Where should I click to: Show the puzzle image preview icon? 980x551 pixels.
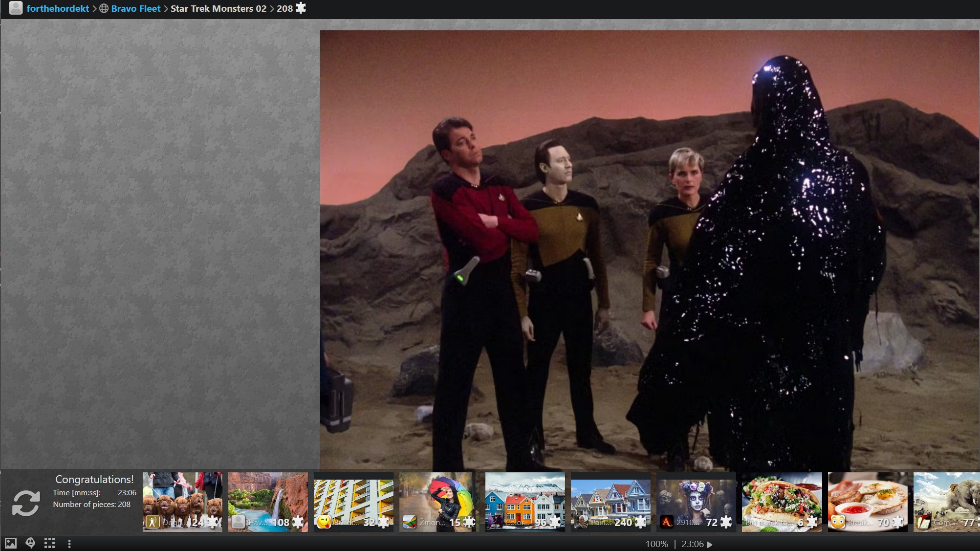click(10, 543)
